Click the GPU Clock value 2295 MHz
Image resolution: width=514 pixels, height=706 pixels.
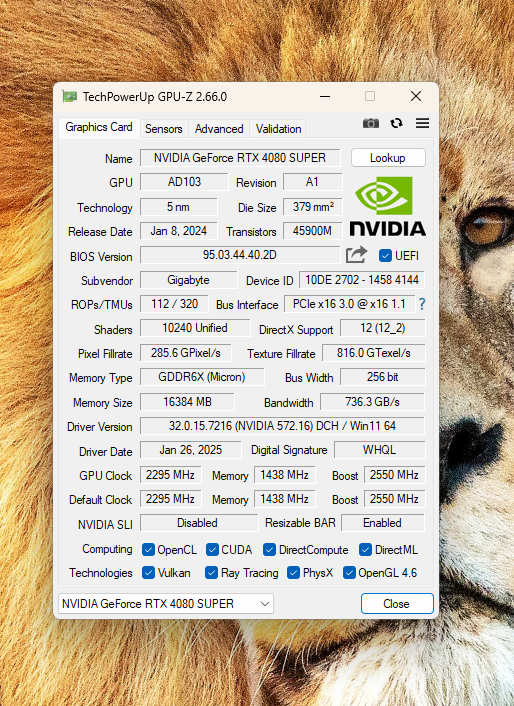click(x=171, y=475)
